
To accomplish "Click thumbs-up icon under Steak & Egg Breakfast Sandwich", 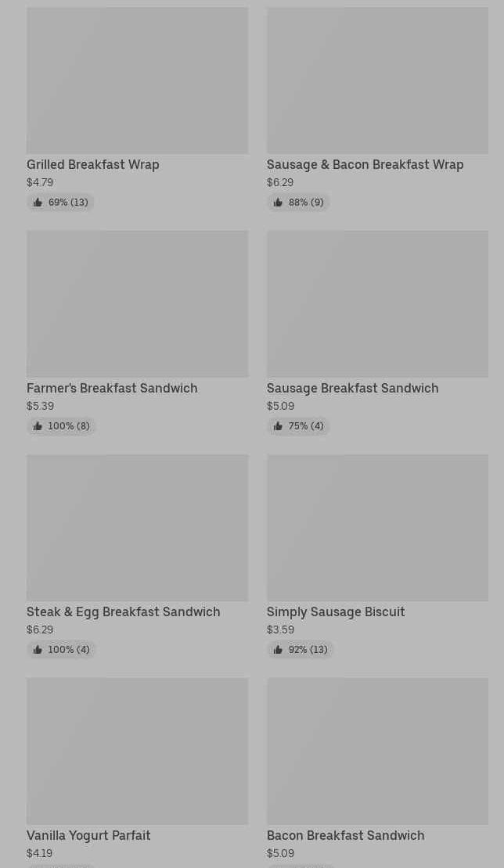I will click(38, 650).
